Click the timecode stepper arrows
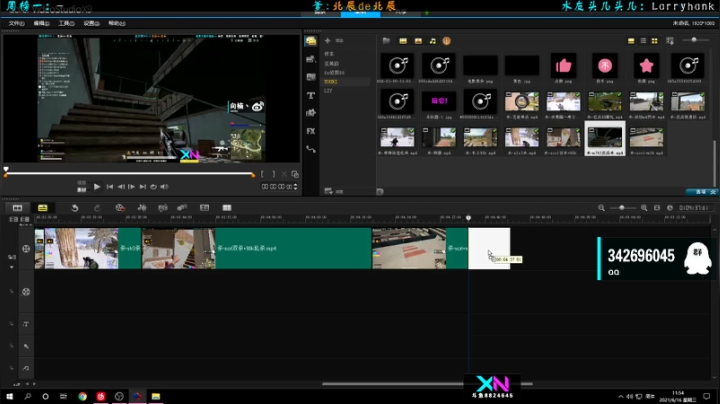 click(295, 187)
